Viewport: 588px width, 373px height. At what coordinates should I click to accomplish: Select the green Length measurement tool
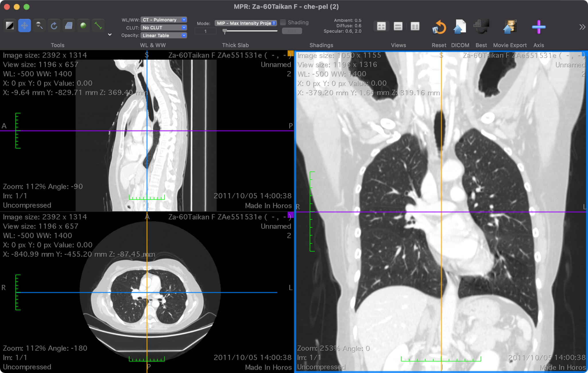tap(98, 26)
